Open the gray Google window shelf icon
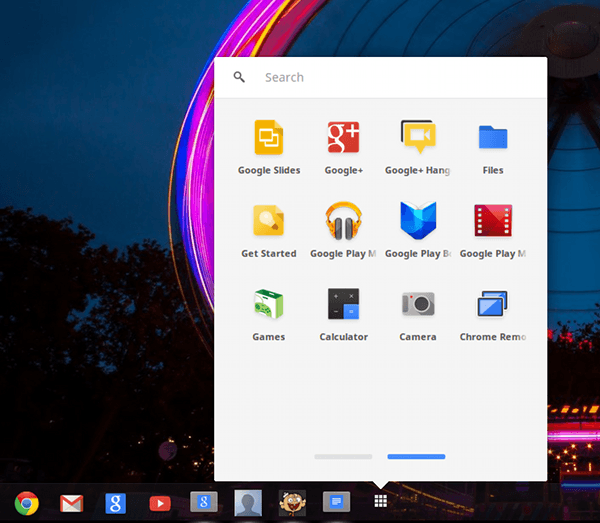 [204, 502]
